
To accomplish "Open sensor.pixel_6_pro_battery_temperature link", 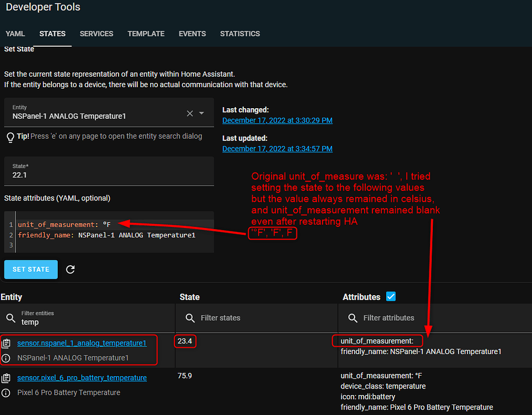I will pos(81,378).
